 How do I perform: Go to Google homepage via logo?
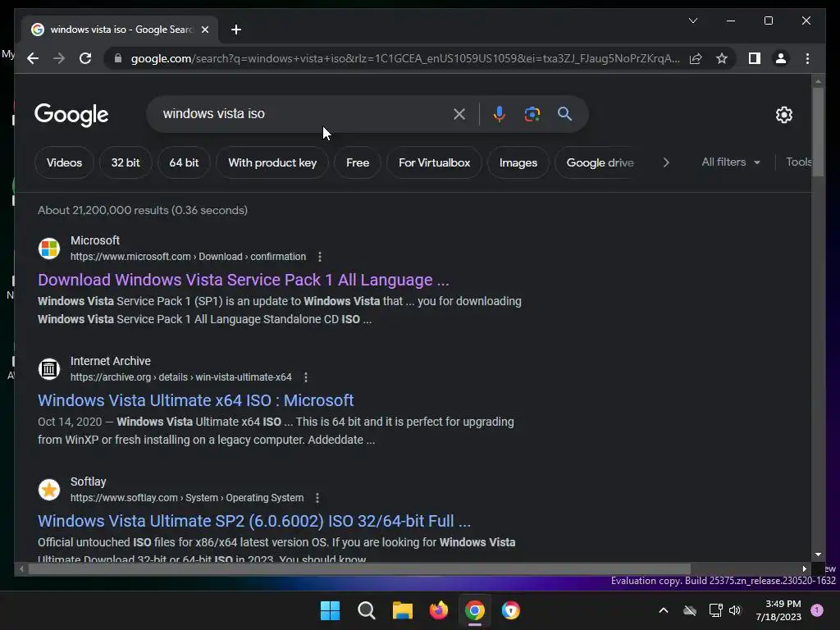71,115
